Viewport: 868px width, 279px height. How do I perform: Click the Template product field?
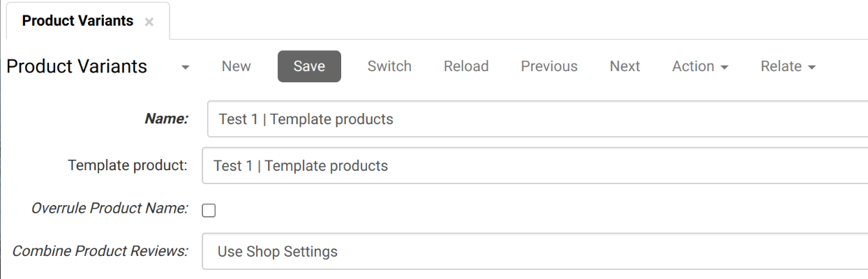[534, 166]
